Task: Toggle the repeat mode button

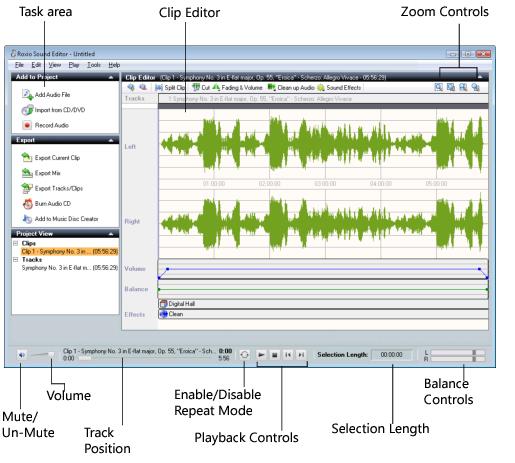Action: (244, 355)
